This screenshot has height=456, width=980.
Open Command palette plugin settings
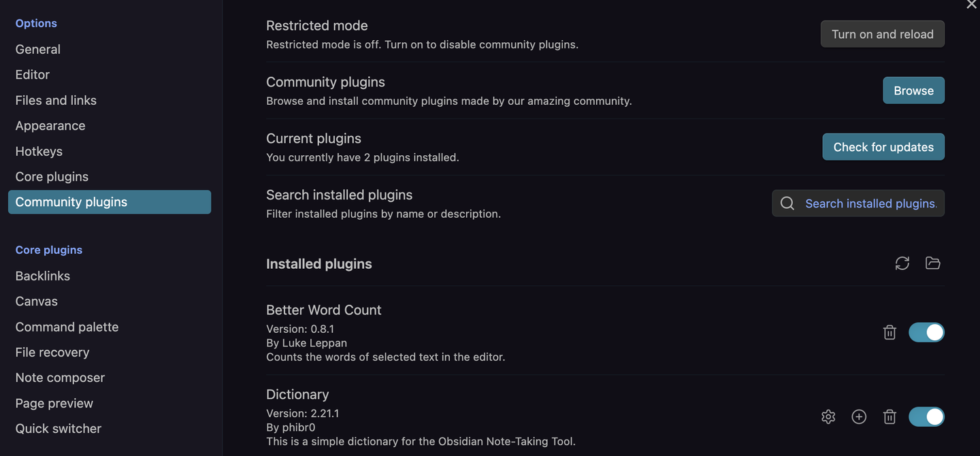point(67,327)
